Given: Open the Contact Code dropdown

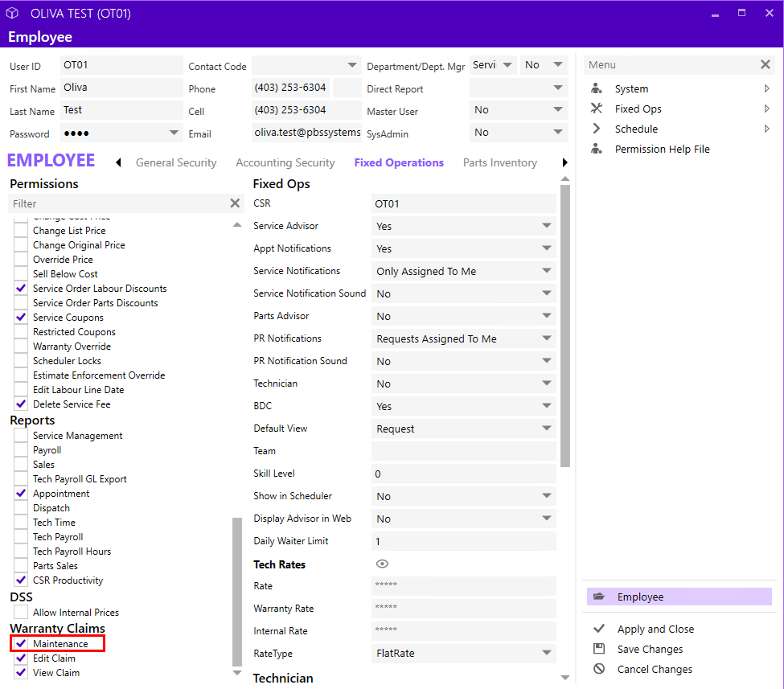Looking at the screenshot, I should [x=306, y=65].
